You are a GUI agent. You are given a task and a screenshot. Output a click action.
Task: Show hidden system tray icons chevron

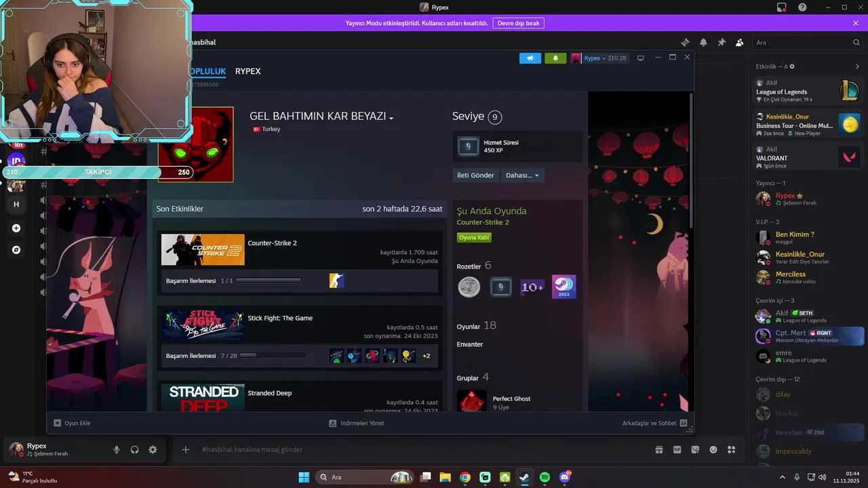pyautogui.click(x=782, y=477)
